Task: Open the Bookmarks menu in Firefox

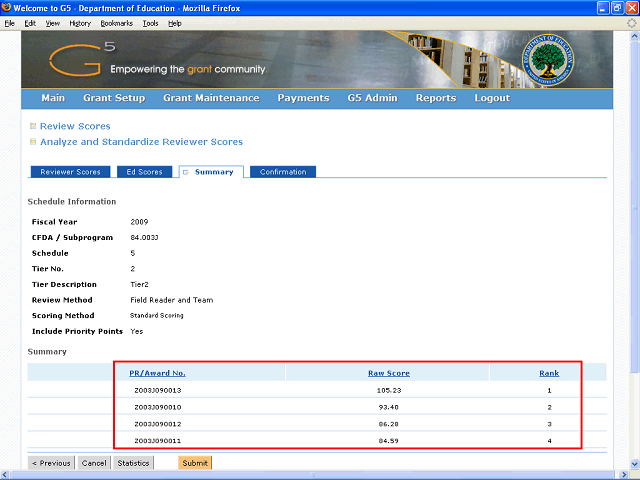Action: pos(116,23)
